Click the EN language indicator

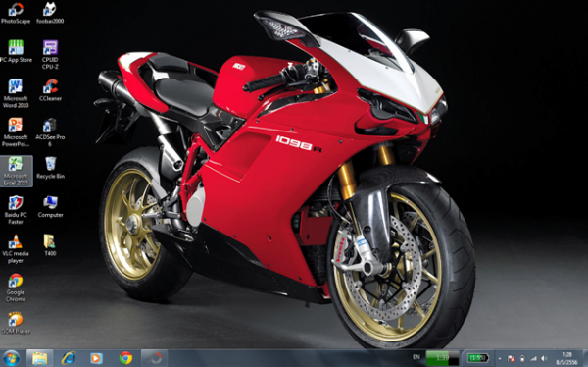pyautogui.click(x=416, y=357)
